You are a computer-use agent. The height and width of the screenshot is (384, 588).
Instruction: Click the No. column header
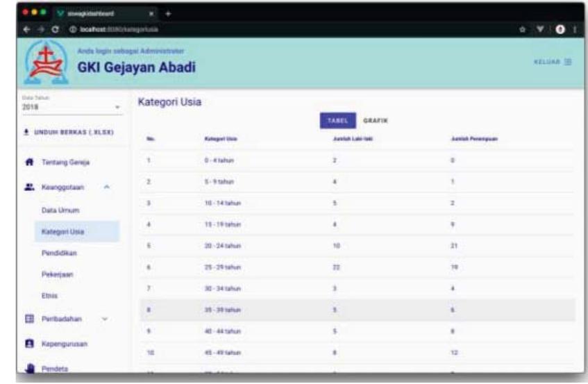[151, 139]
